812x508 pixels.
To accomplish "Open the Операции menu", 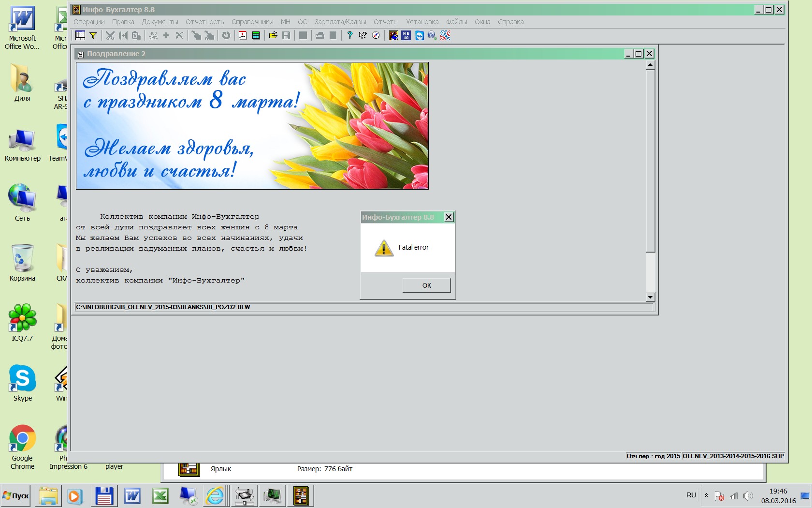I will click(89, 22).
